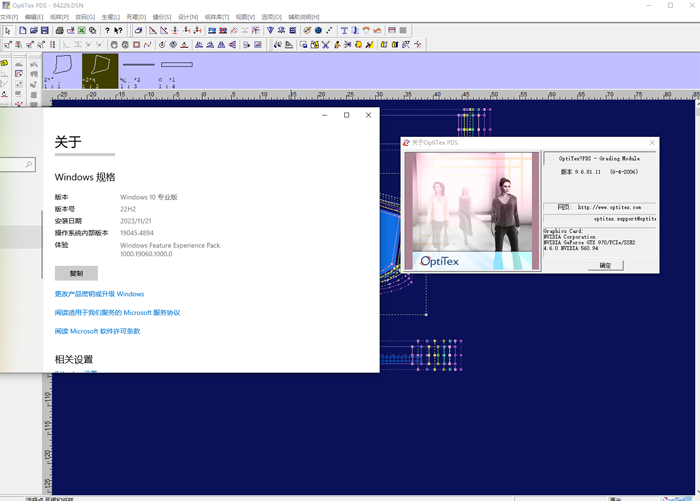
Task: Click the OptiTex splash image in About dialog
Action: (x=472, y=211)
